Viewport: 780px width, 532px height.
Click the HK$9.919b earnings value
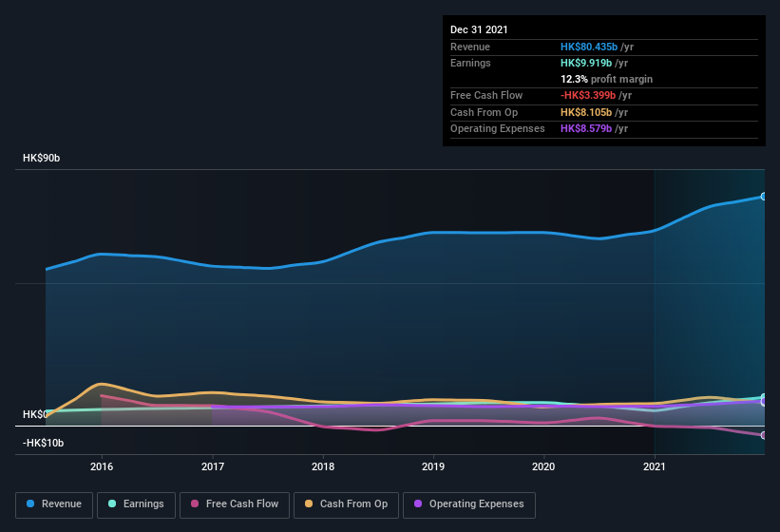[x=586, y=63]
